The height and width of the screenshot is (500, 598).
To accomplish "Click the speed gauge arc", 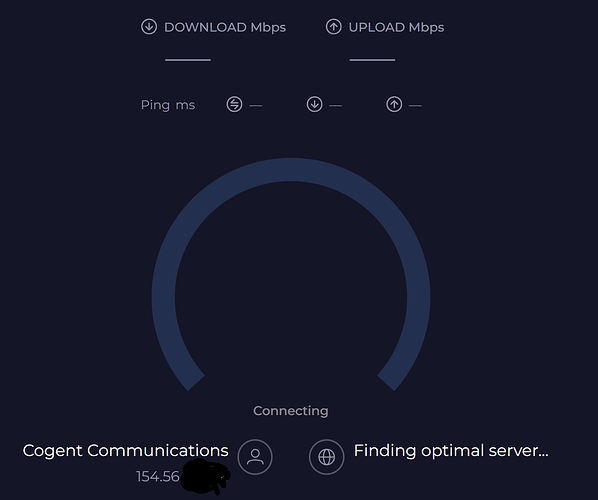I will pos(291,170).
